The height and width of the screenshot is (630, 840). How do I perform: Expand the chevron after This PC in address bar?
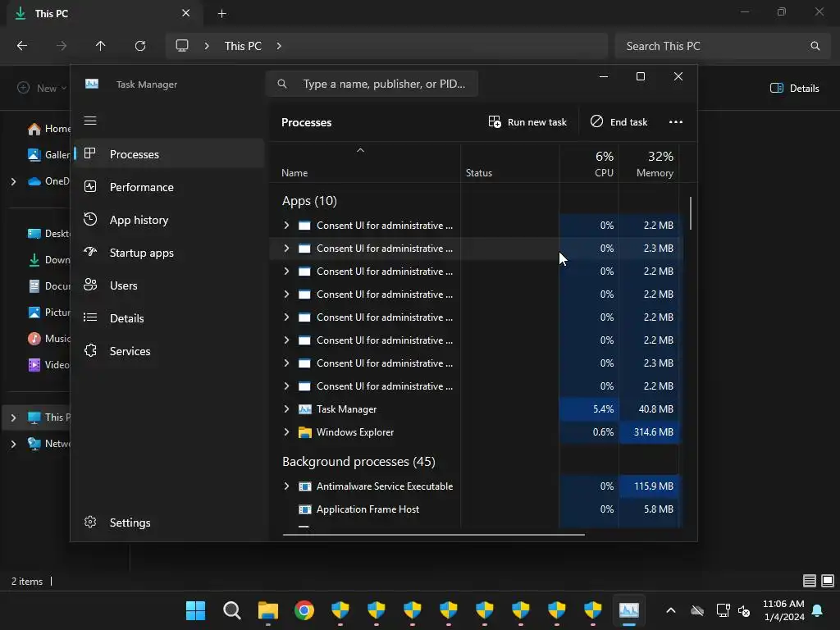279,46
